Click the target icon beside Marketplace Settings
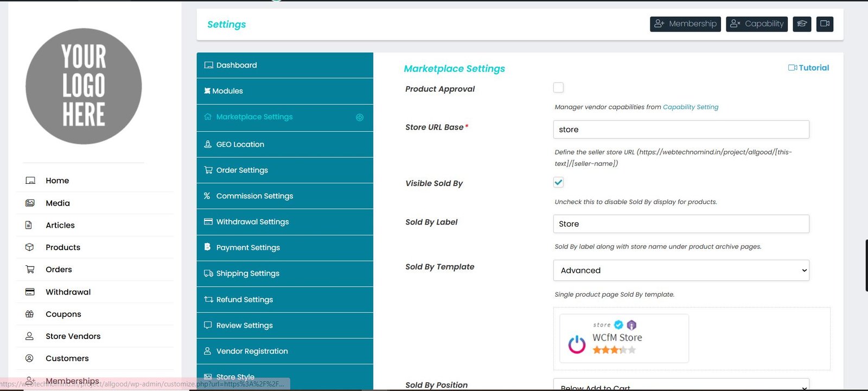 359,117
